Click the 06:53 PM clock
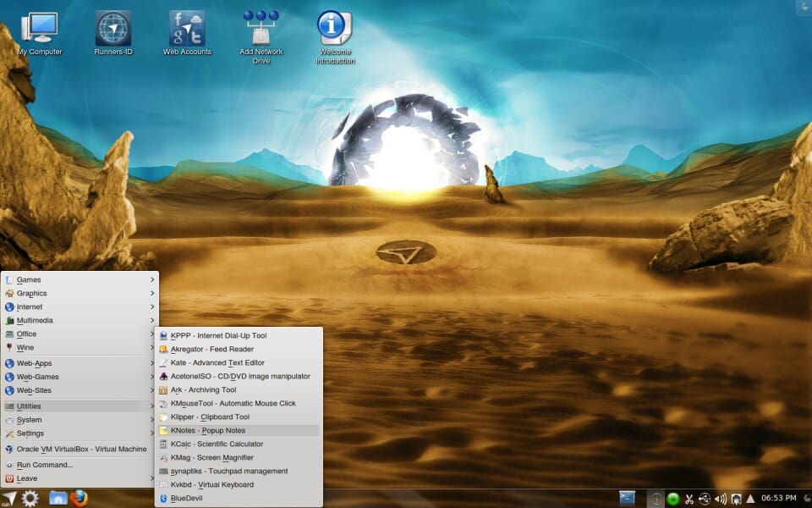 (x=779, y=498)
